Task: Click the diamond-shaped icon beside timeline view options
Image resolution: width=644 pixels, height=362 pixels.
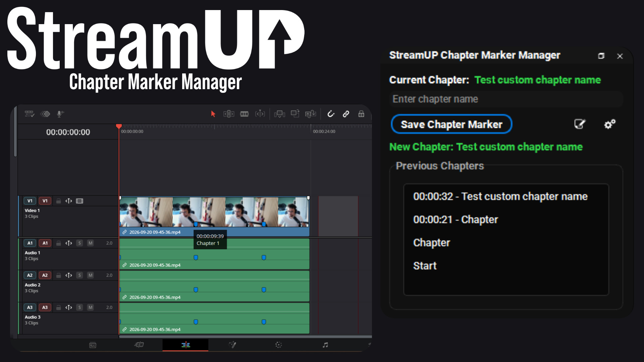Action: (x=45, y=114)
